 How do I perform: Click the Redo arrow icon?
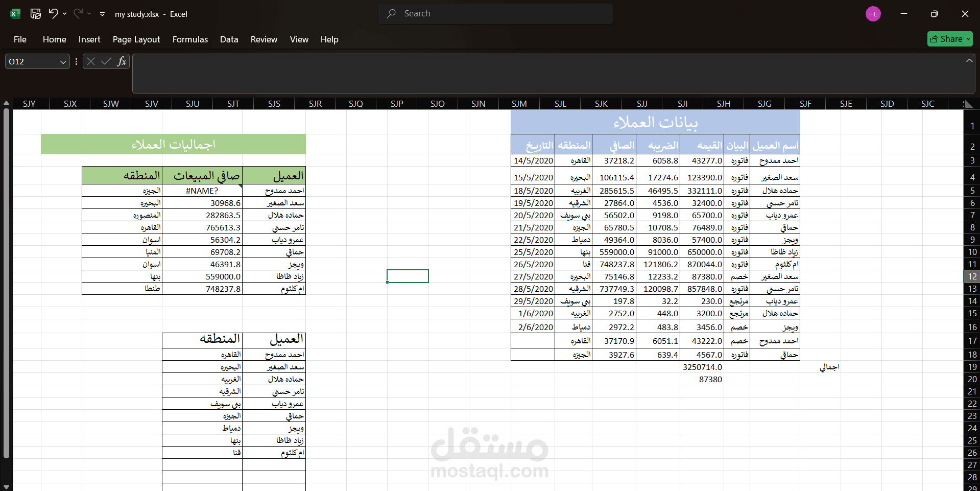coord(78,13)
